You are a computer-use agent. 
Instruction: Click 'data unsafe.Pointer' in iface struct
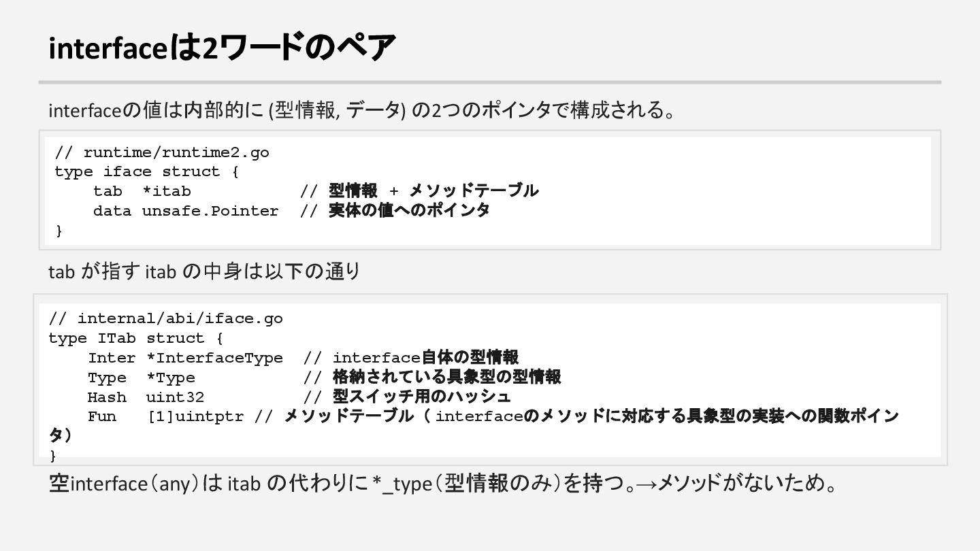tap(186, 211)
